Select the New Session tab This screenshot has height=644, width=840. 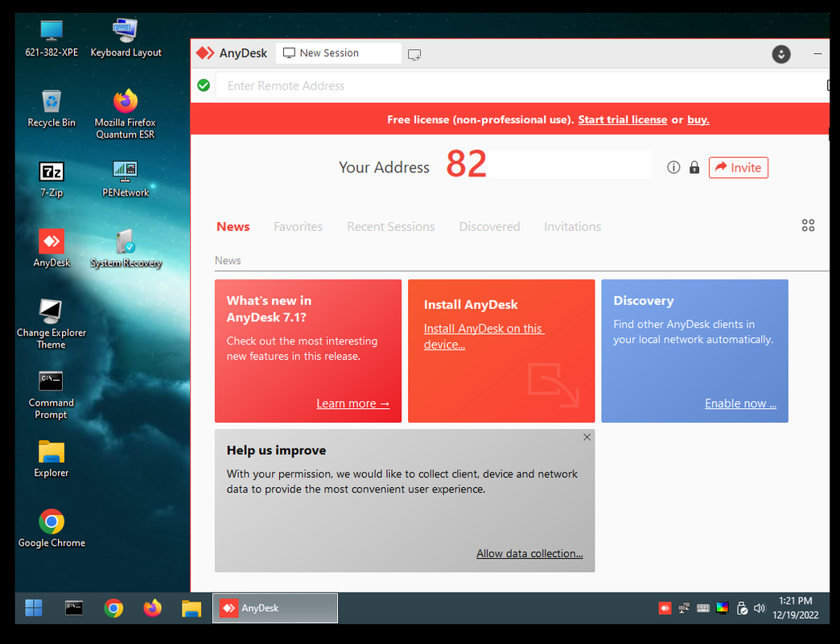(x=339, y=53)
